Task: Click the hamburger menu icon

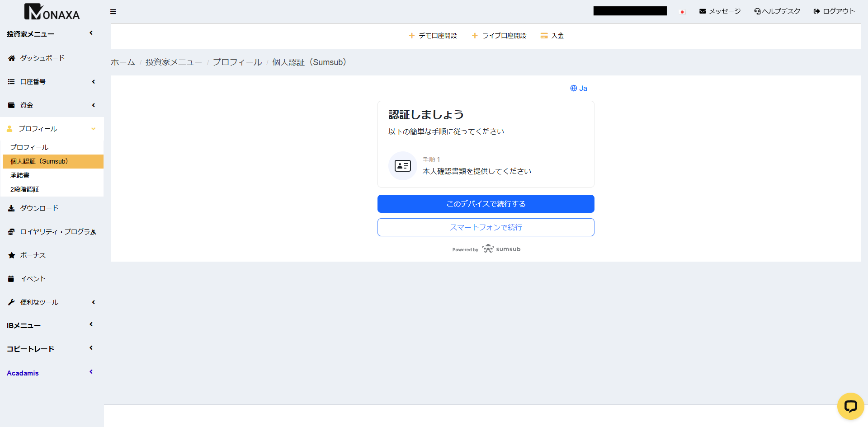Action: (113, 12)
